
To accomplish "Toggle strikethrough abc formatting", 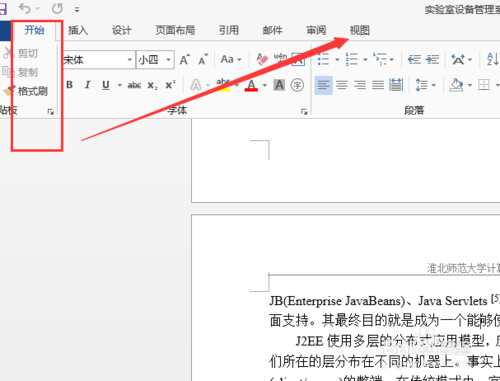I will [134, 85].
